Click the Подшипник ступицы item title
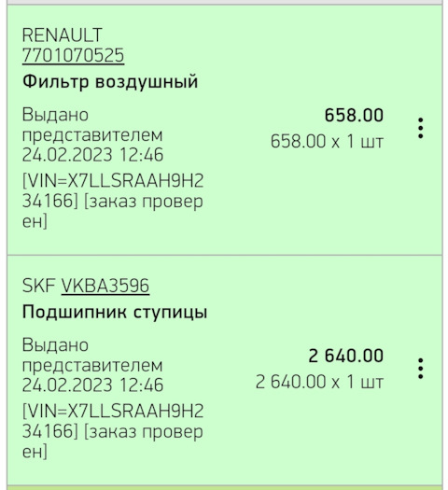The height and width of the screenshot is (490, 448). click(x=115, y=312)
